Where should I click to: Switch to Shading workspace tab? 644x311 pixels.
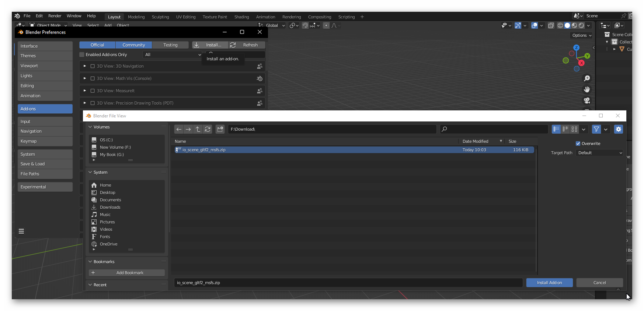(x=241, y=17)
